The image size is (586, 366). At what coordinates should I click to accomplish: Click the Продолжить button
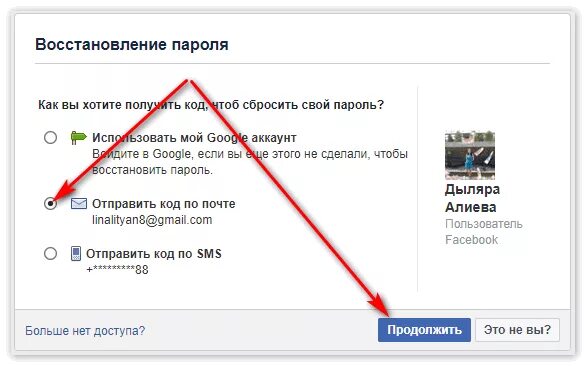(x=424, y=330)
